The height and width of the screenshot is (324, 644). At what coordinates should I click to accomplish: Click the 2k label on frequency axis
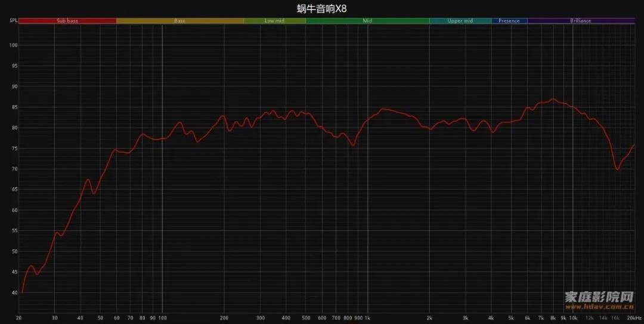pos(429,318)
